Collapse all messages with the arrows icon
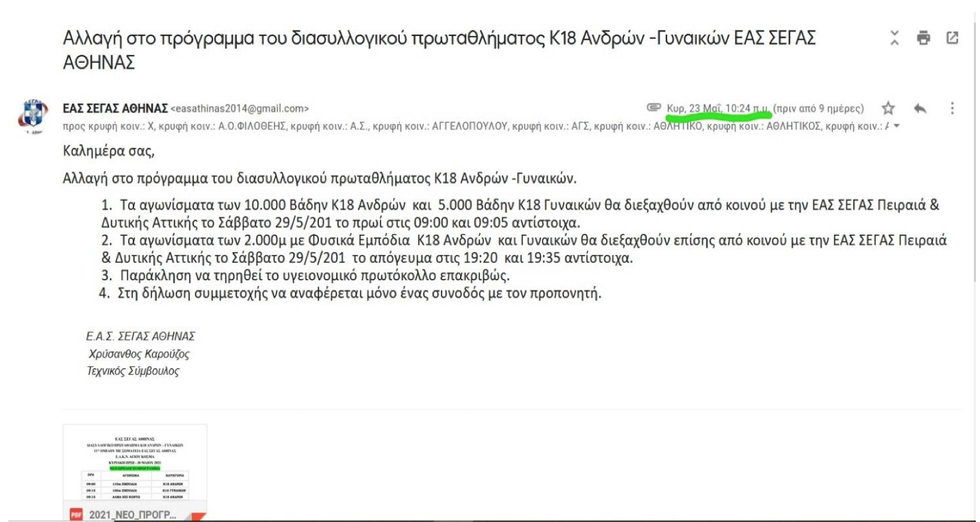Image resolution: width=980 pixels, height=522 pixels. coord(894,38)
